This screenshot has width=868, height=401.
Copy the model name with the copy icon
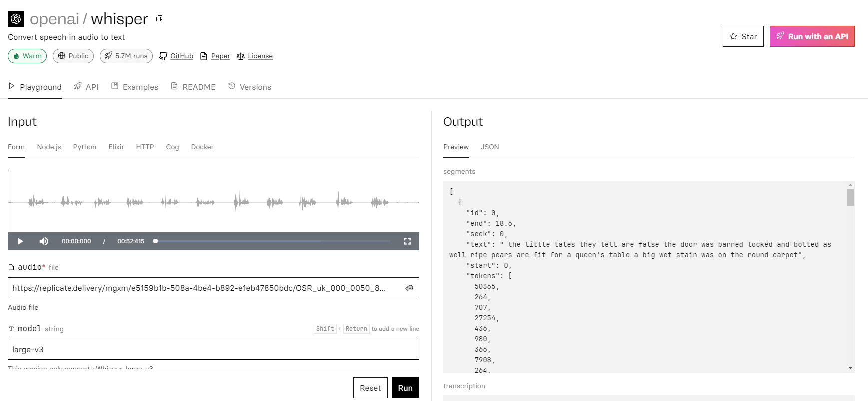click(159, 18)
